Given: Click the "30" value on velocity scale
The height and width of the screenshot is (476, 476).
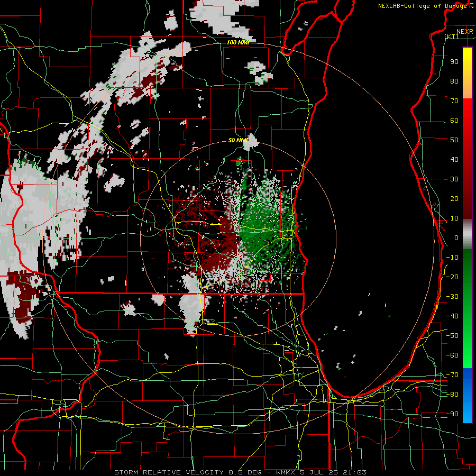Looking at the screenshot, I should 454,179.
